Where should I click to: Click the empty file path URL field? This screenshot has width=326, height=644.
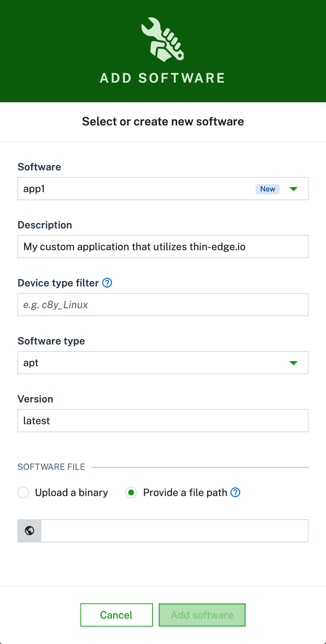(x=175, y=531)
